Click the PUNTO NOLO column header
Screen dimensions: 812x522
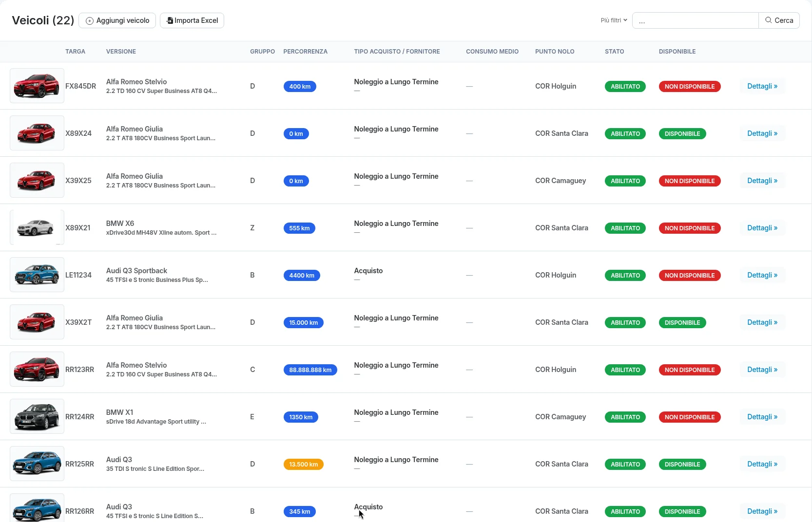tap(555, 52)
